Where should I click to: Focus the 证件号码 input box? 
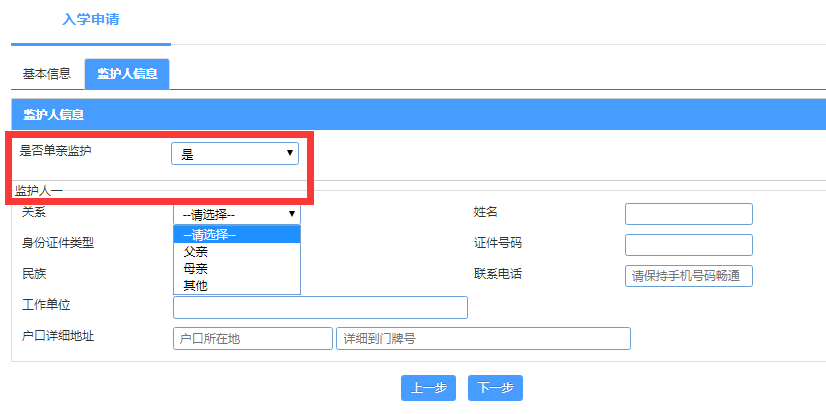(688, 245)
